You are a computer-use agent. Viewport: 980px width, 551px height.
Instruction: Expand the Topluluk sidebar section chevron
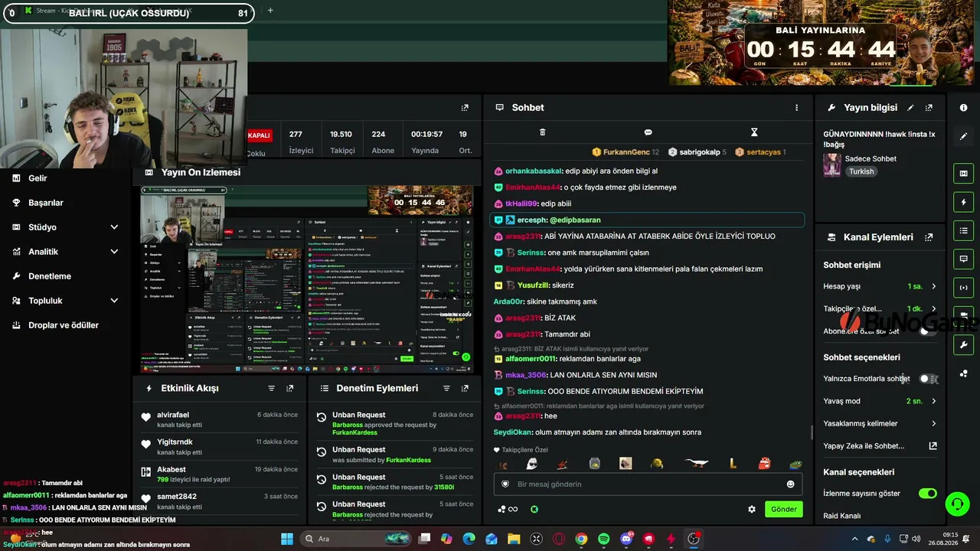click(x=114, y=301)
